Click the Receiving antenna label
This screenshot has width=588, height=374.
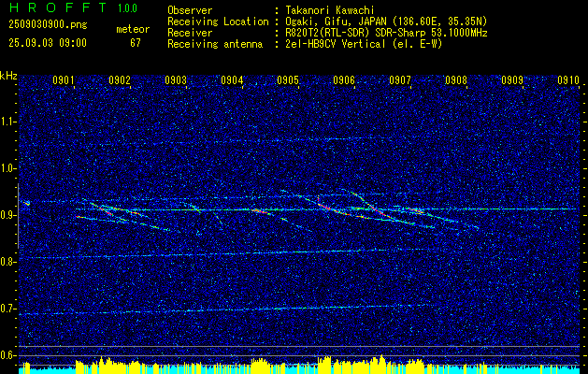tap(215, 44)
